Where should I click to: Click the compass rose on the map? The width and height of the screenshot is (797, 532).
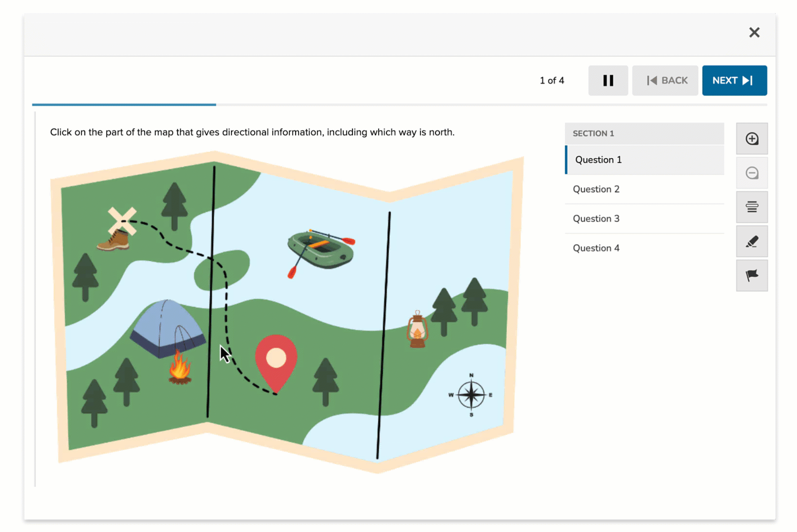coord(471,395)
